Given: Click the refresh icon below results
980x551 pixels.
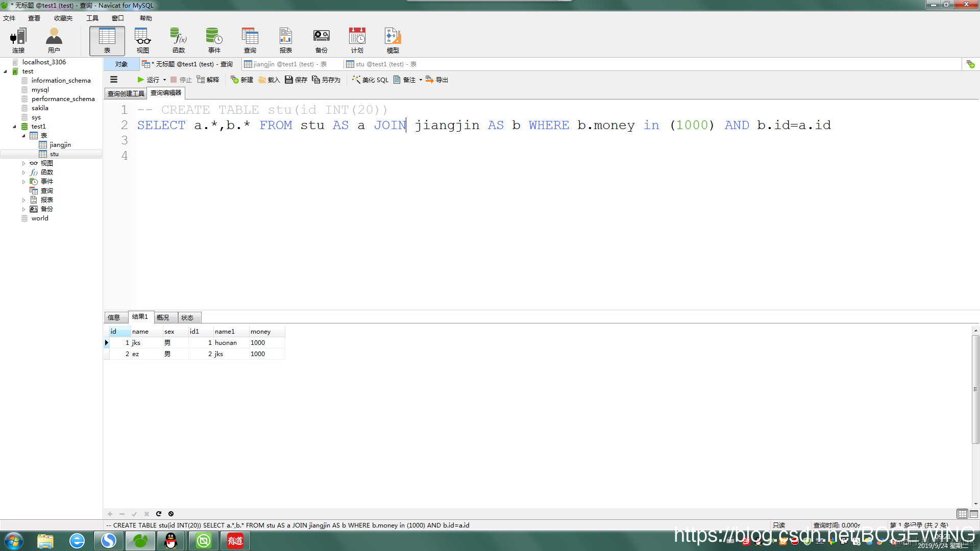Looking at the screenshot, I should [159, 514].
